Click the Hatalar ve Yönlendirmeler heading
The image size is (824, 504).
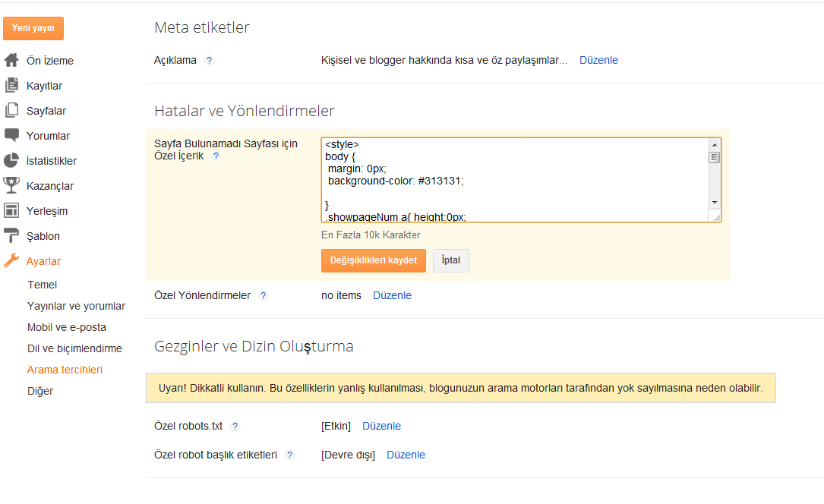(245, 111)
